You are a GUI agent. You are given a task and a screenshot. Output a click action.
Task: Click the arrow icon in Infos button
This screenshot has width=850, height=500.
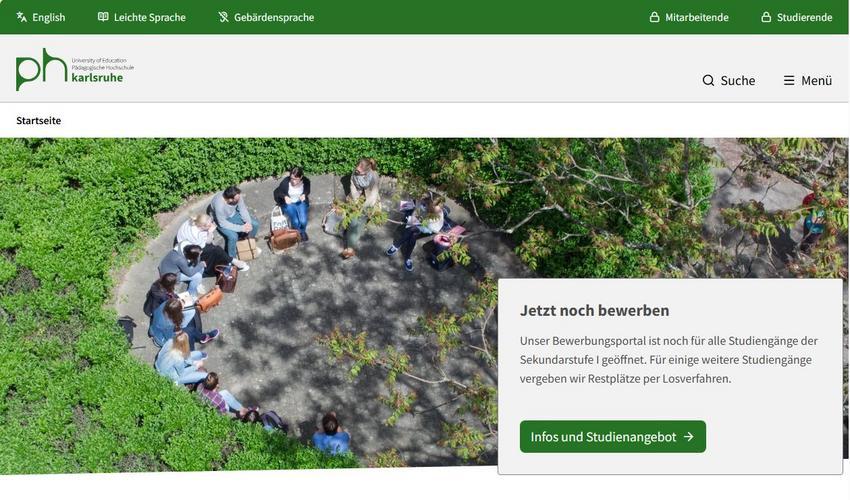click(688, 437)
